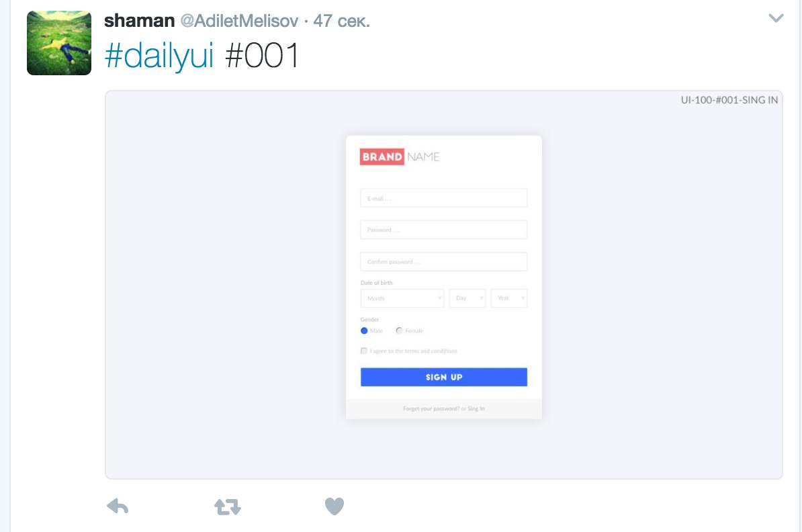Expand the tweet options chevron
Viewport: 802px width, 532px height.
click(x=776, y=18)
